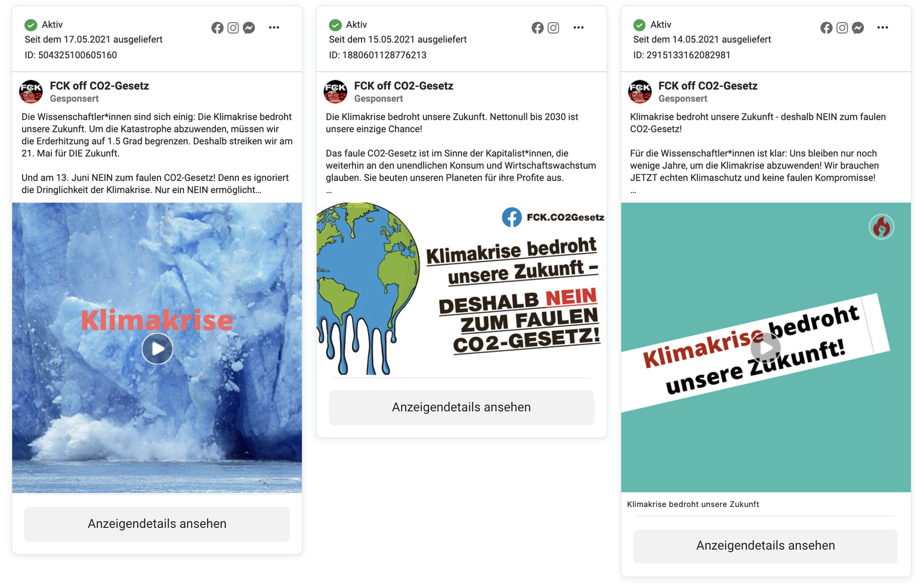Image resolution: width=924 pixels, height=587 pixels.
Task: Open the melting globe ad image
Action: 461,289
